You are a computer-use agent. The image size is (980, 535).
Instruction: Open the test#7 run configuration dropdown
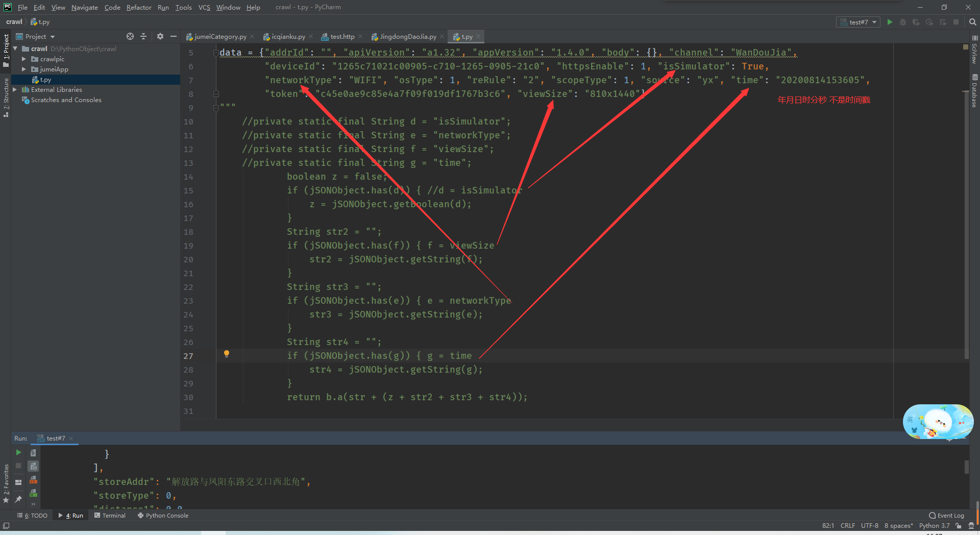click(859, 22)
